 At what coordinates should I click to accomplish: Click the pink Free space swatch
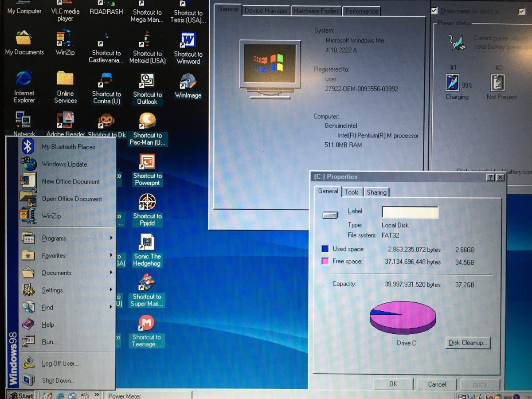[x=325, y=261]
